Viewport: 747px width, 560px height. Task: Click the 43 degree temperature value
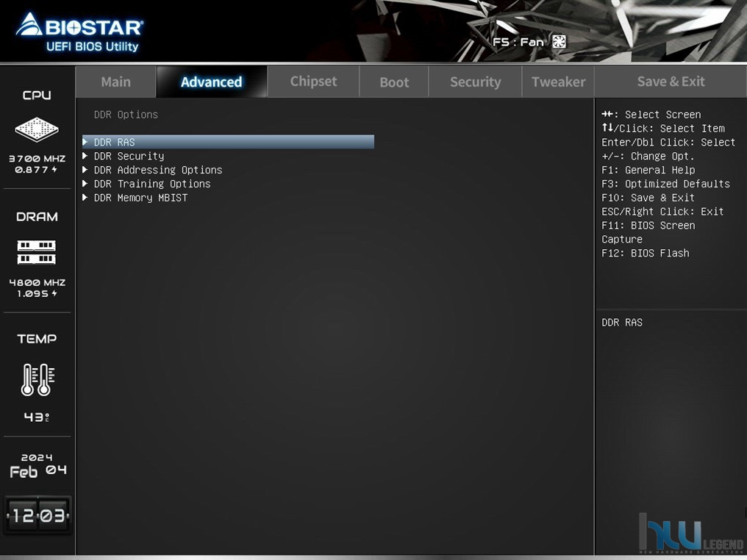pyautogui.click(x=37, y=417)
